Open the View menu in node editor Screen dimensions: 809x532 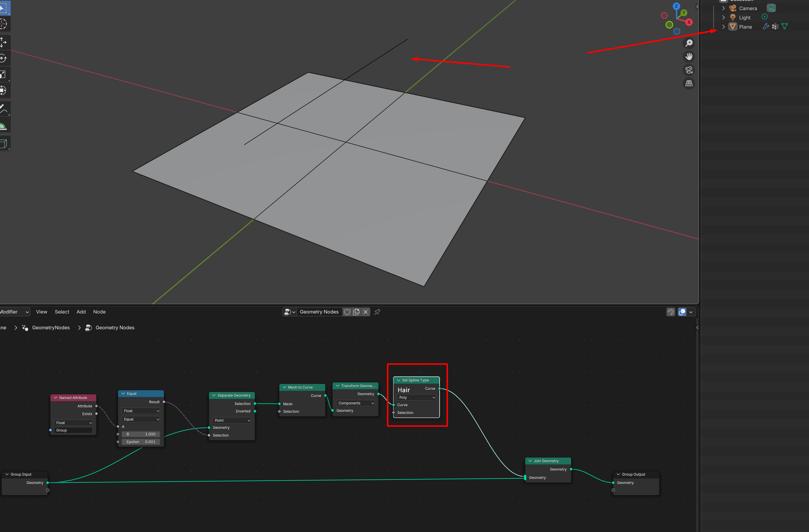[41, 312]
